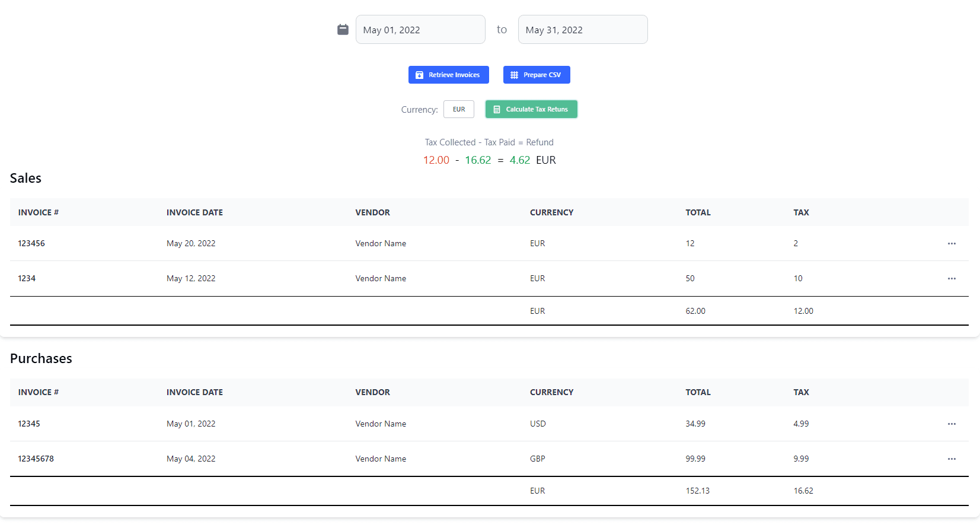Viewport: 980px width, 528px height.
Task: Click Vendor Name in the invoice 12345 row
Action: pos(381,424)
